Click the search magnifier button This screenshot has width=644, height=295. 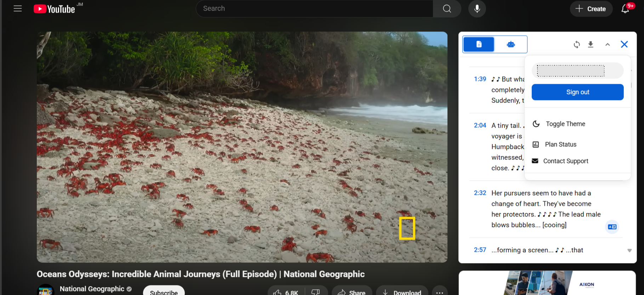(x=447, y=8)
